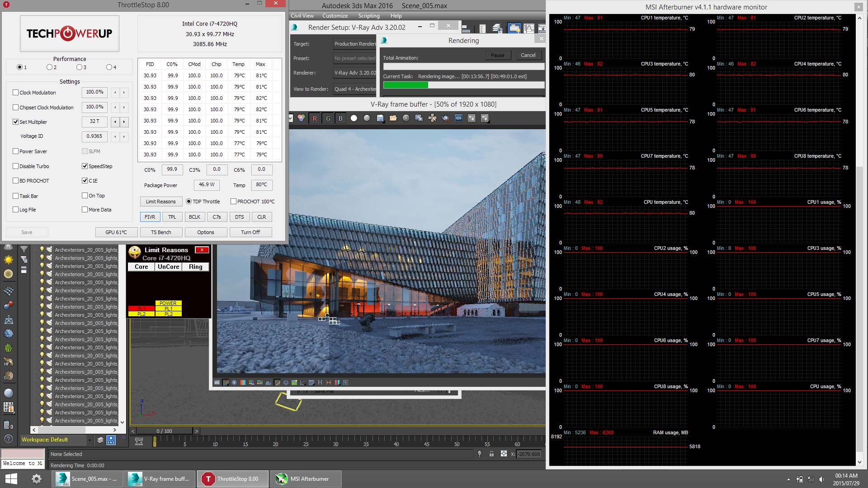868x488 pixels.
Task: Click the sun light icon in left toolbar
Action: [x=9, y=260]
